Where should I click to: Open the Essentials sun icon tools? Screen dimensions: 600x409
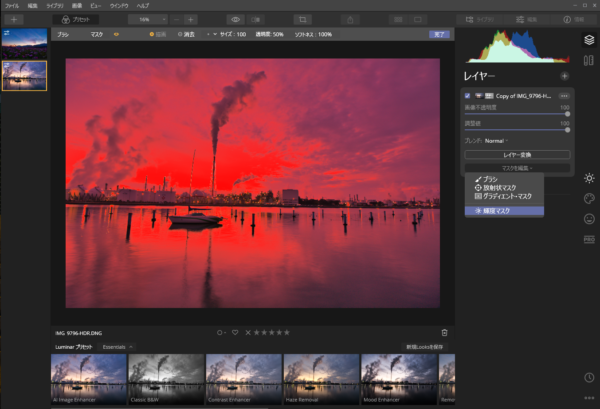click(x=589, y=178)
